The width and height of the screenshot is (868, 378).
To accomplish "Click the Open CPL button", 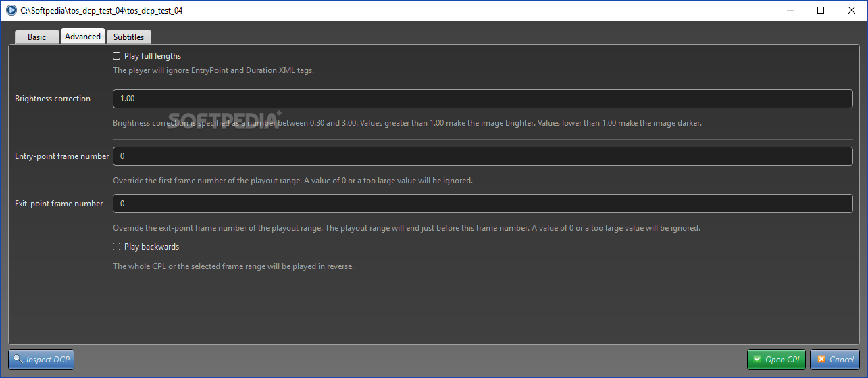I will [777, 360].
